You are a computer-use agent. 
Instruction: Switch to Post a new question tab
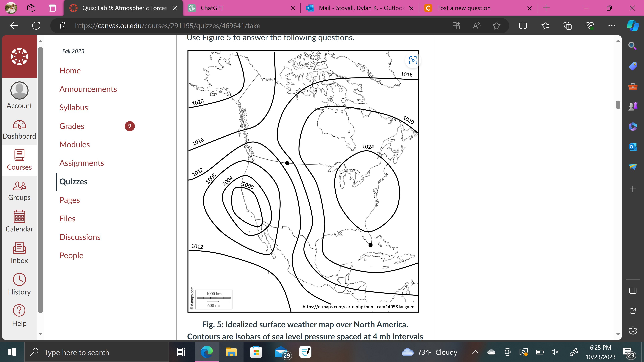(464, 8)
